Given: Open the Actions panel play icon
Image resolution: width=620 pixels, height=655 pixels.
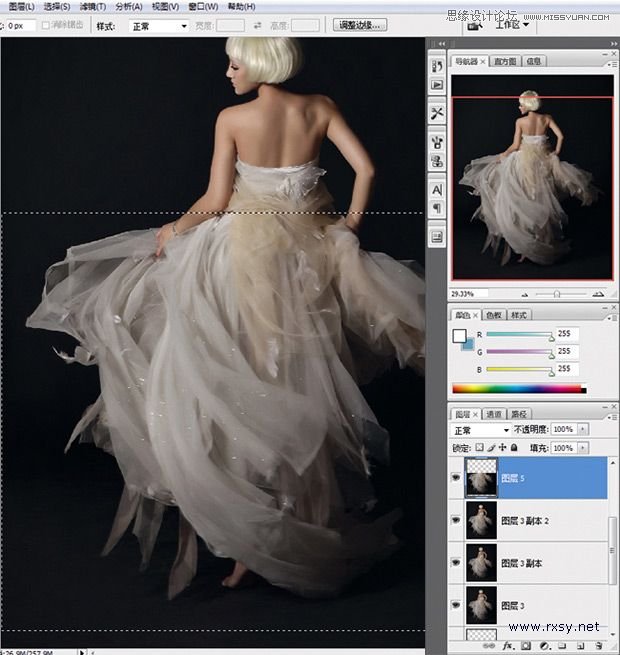Looking at the screenshot, I should pyautogui.click(x=437, y=85).
